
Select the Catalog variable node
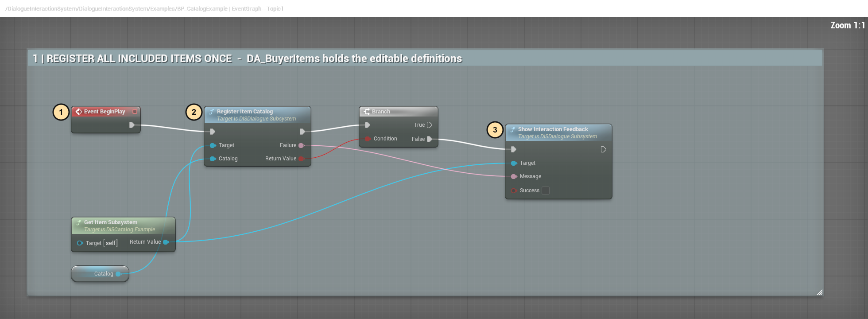click(x=100, y=274)
